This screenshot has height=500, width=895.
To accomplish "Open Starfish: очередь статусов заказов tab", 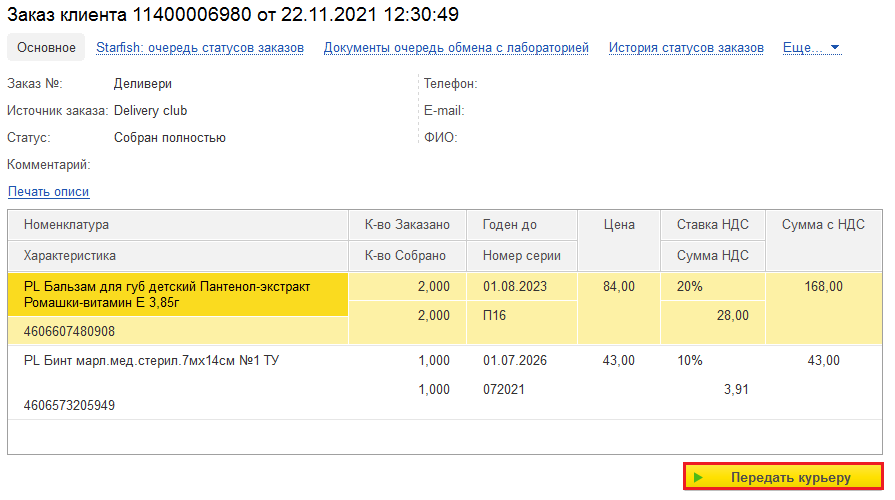I will (200, 47).
